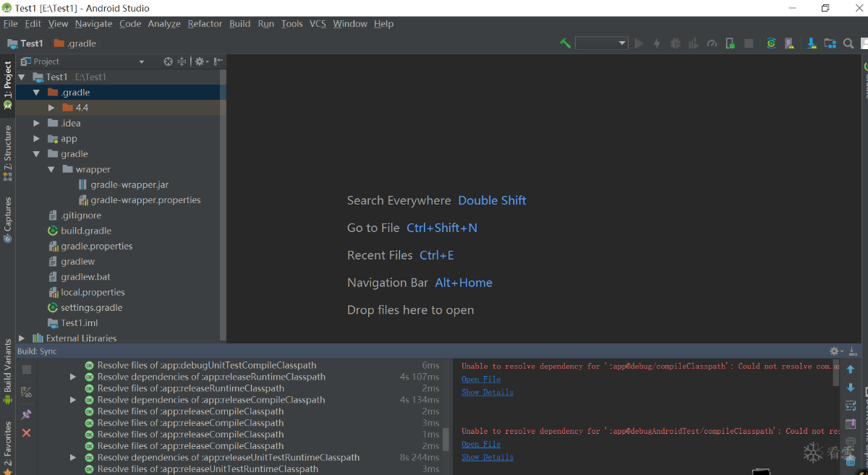Collapse the Test1 root node
This screenshot has width=868, height=475.
(x=22, y=77)
